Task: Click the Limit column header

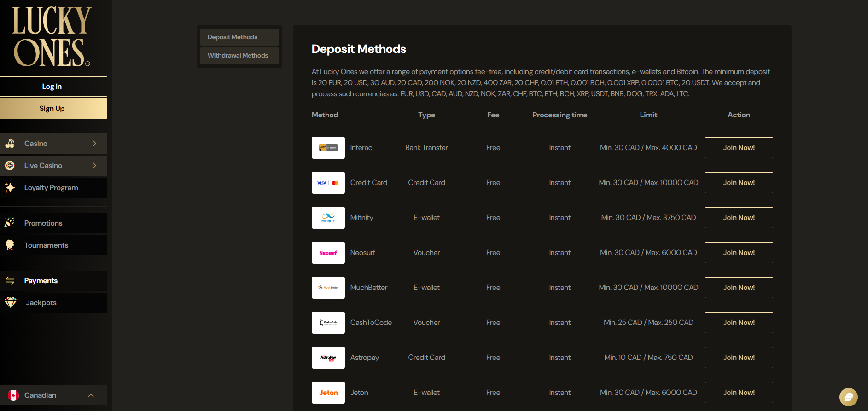Action: [648, 115]
